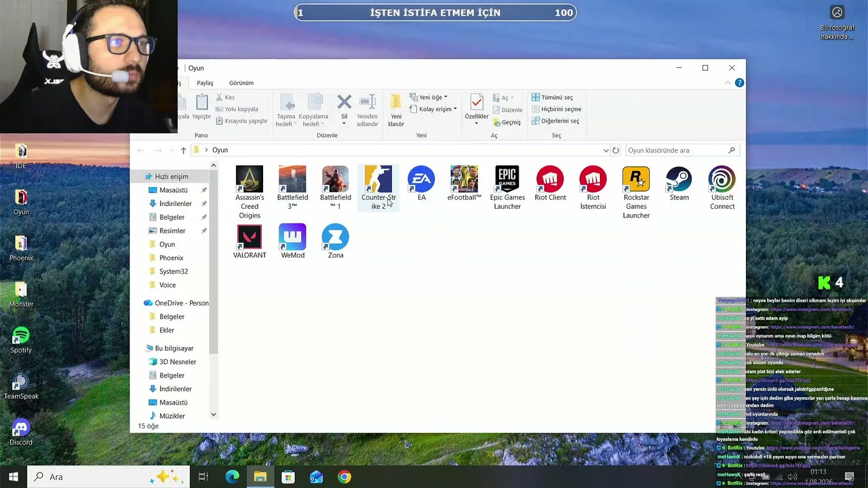The image size is (868, 488).
Task: Open the Ekler folder under OneDrive
Action: pos(167,330)
